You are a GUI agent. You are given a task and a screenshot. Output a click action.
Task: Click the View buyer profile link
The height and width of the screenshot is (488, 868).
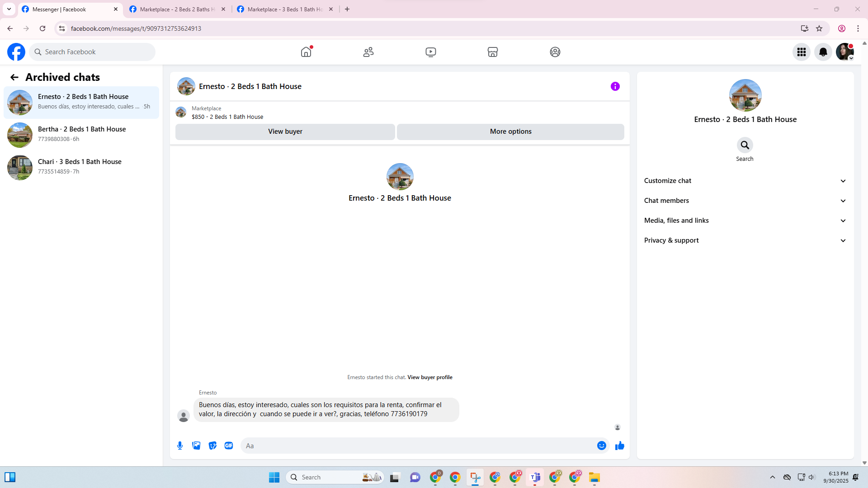(429, 377)
